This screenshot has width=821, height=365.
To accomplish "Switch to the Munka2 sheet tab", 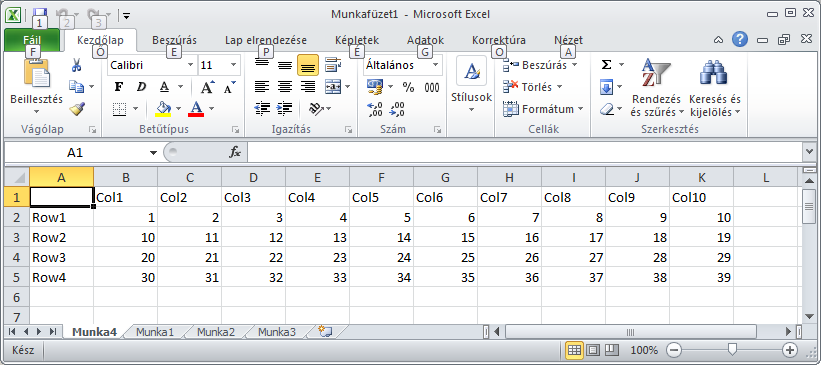I will click(216, 331).
